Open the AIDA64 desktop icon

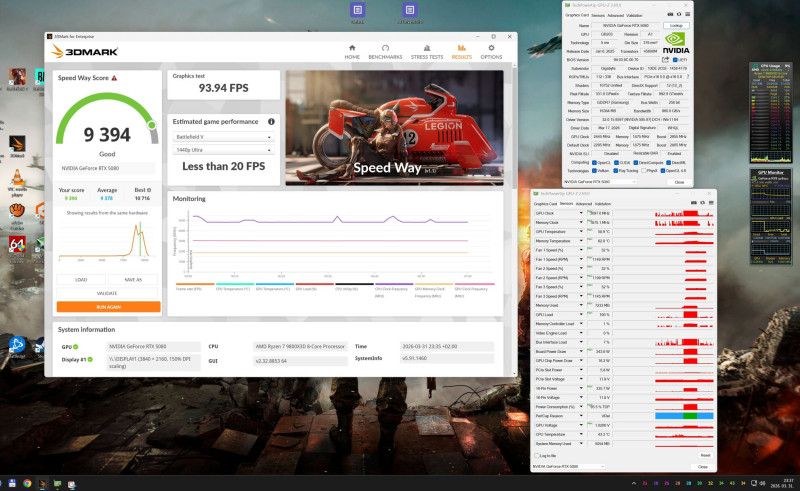(17, 249)
